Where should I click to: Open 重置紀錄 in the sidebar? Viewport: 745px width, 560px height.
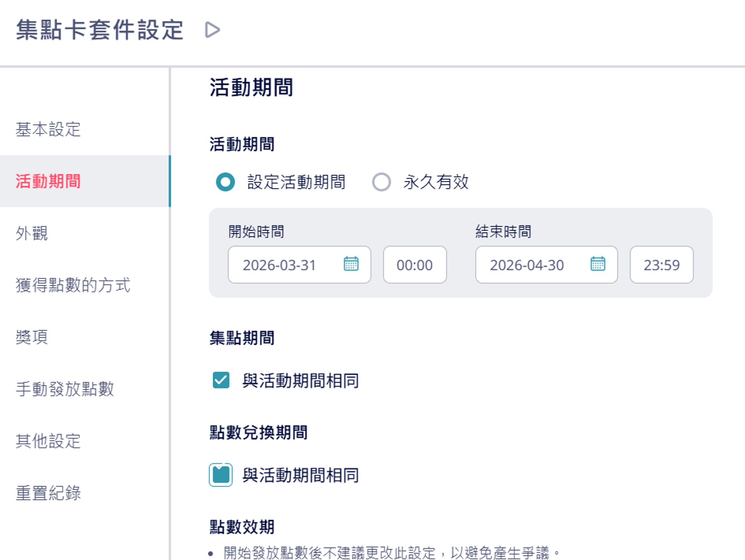point(48,493)
